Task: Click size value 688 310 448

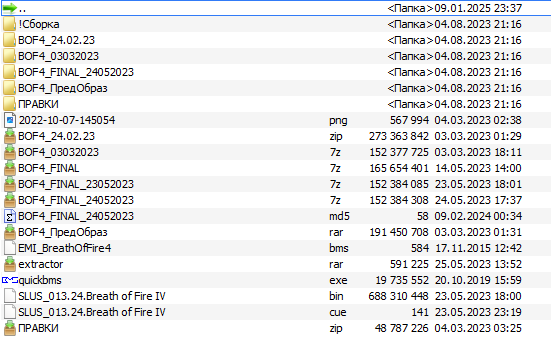Action: [x=398, y=296]
